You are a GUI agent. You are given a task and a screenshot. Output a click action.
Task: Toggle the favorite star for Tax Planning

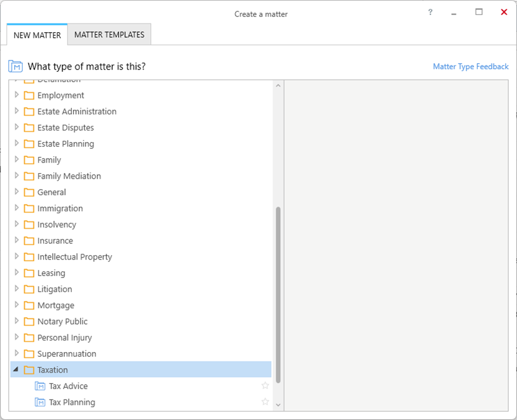(265, 402)
